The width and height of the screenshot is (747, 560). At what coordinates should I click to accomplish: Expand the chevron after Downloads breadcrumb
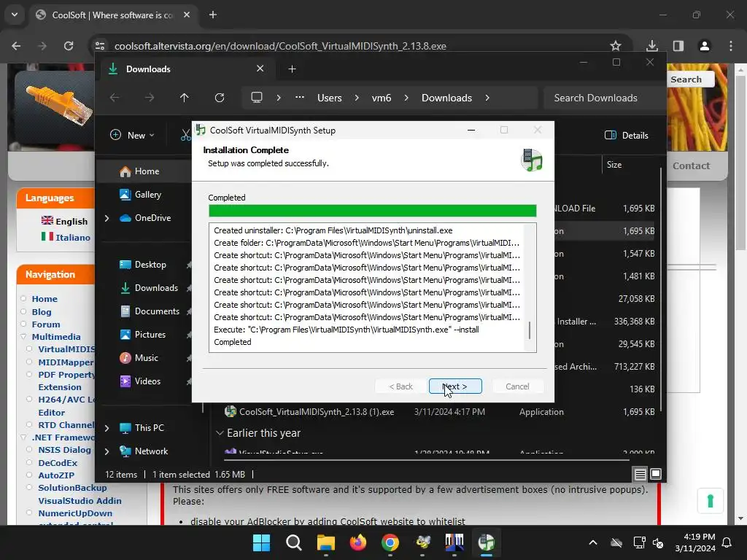(487, 98)
